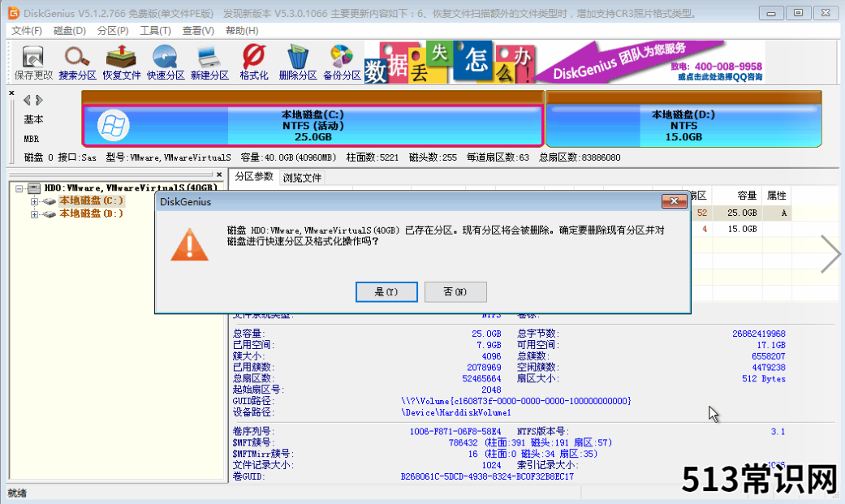Click the serial number 1006-F871-06F8-58E4
Image resolution: width=845 pixels, height=504 pixels.
(x=455, y=432)
